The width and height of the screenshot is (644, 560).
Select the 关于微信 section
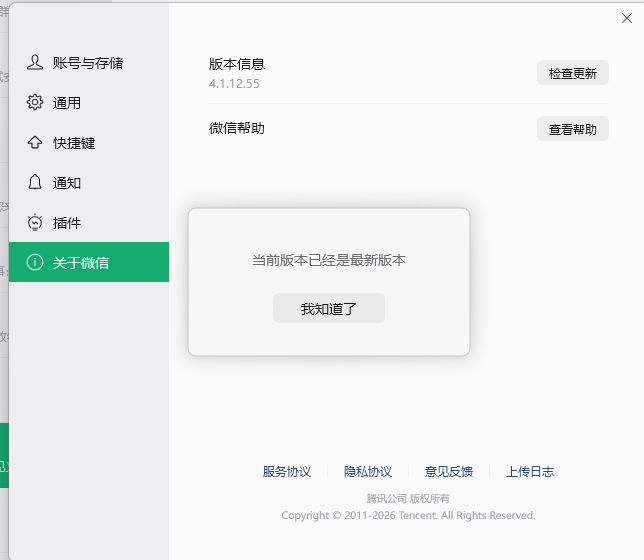click(x=89, y=262)
